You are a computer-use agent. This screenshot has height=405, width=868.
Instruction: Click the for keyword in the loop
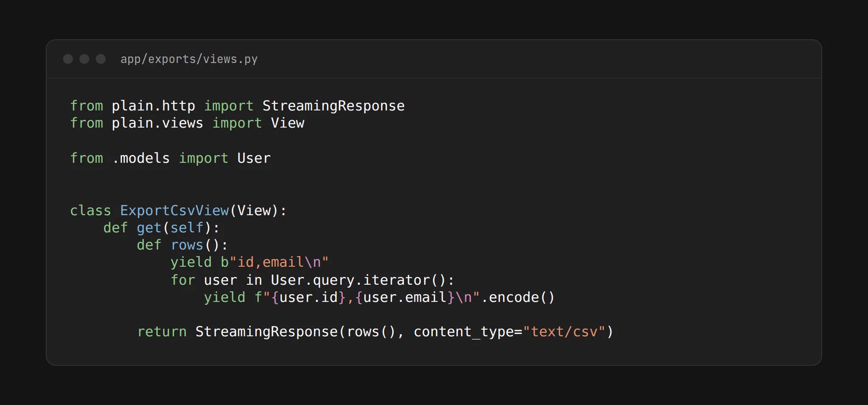[x=183, y=280]
